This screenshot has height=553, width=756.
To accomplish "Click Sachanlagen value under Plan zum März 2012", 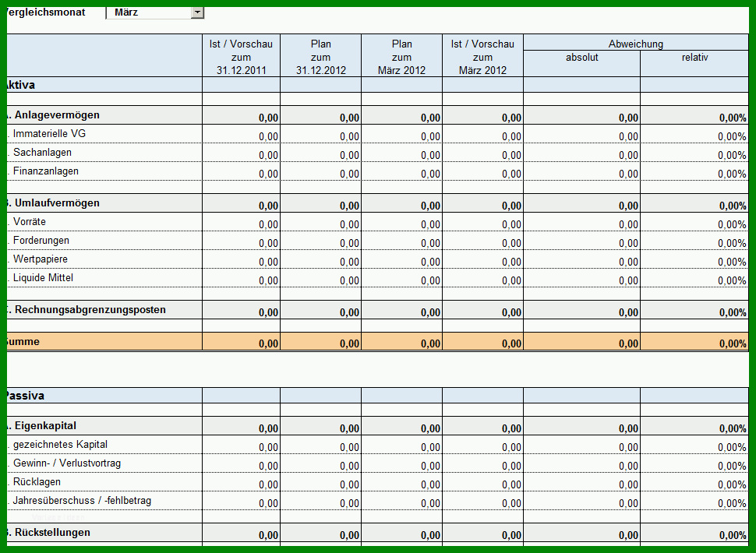I will pos(430,155).
